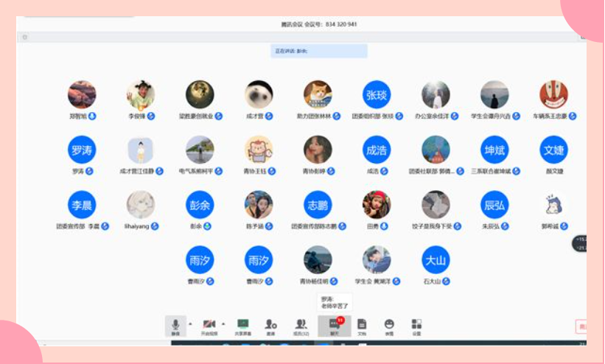Open the Settings icon in meeting toolbar
The image size is (605, 364).
coord(416,325)
